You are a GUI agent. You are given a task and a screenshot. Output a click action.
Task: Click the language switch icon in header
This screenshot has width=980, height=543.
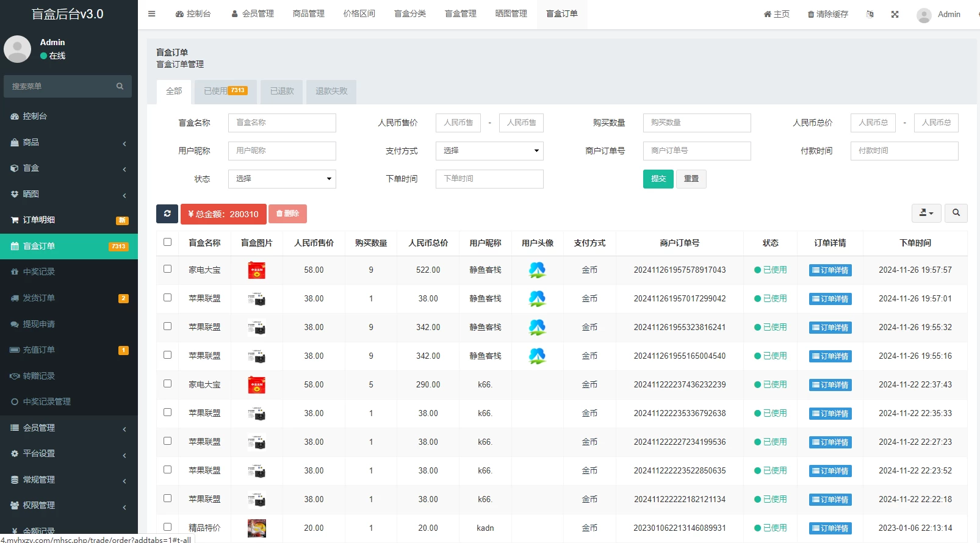tap(870, 15)
